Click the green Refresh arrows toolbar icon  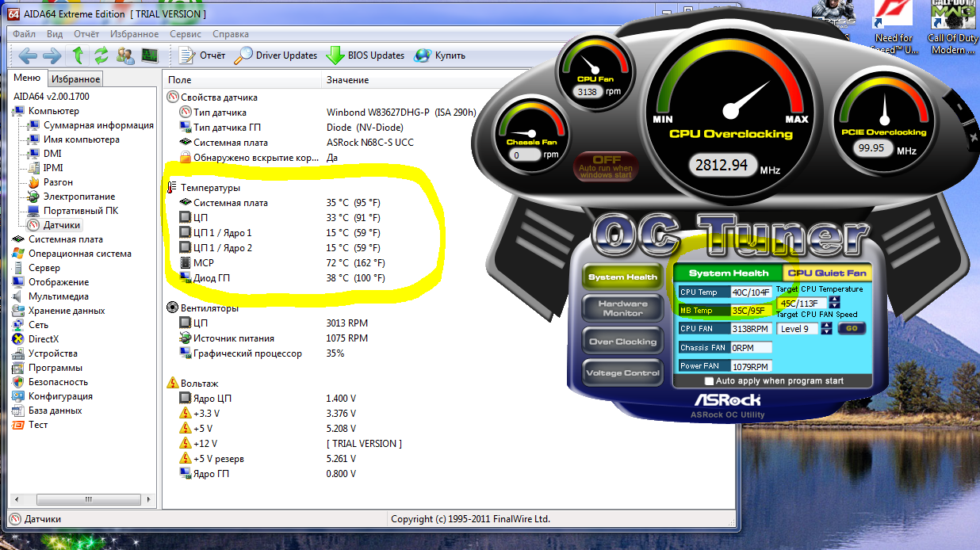[x=101, y=55]
